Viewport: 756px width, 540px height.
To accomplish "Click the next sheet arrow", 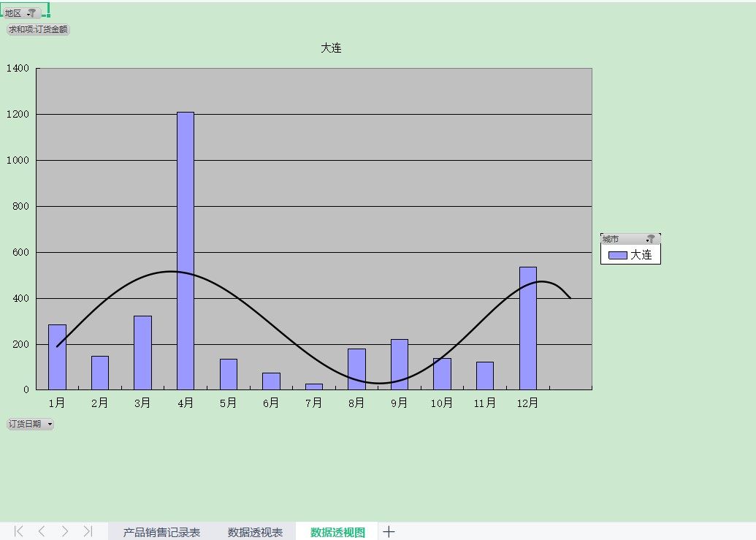I will 65,531.
